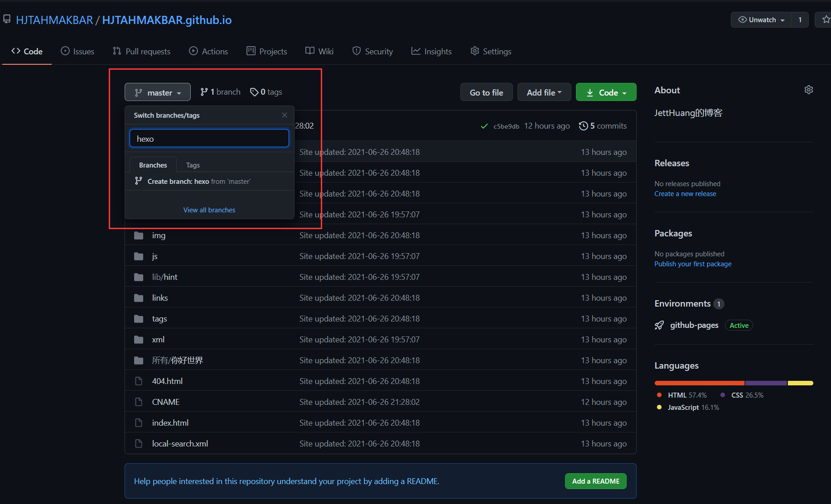Image resolution: width=831 pixels, height=504 pixels.
Task: Open the Pull requests tab
Action: click(142, 52)
